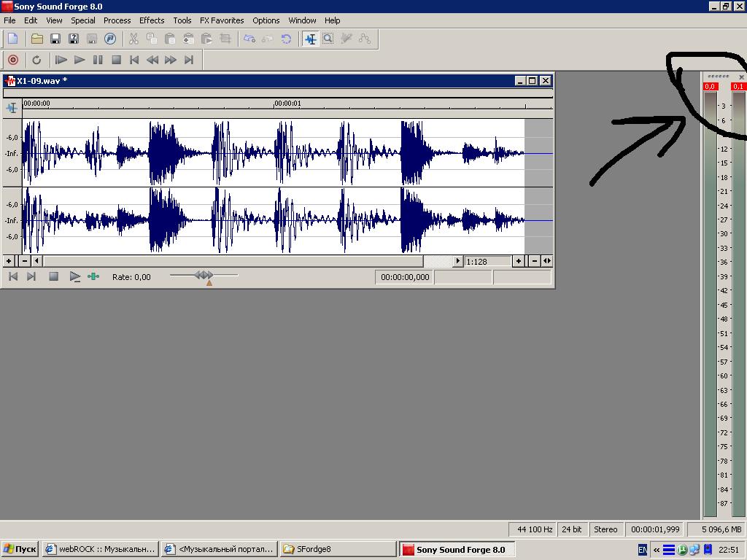Open the View menu
Image resolution: width=747 pixels, height=560 pixels.
pos(54,20)
